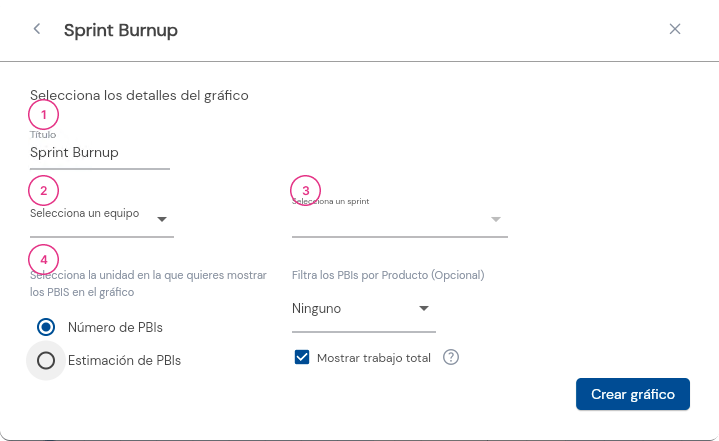The image size is (719, 441).
Task: Select the Estimación de PBIs radio button
Action: [x=46, y=360]
